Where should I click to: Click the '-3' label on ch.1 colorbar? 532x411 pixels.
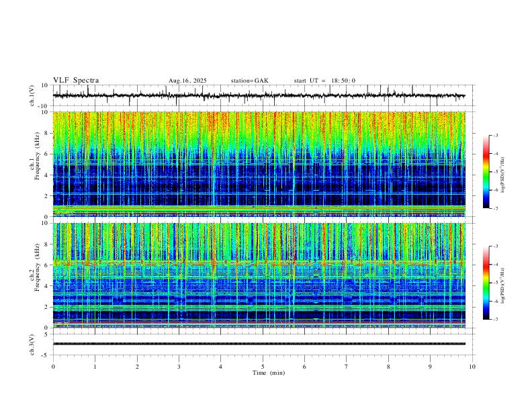pyautogui.click(x=495, y=135)
